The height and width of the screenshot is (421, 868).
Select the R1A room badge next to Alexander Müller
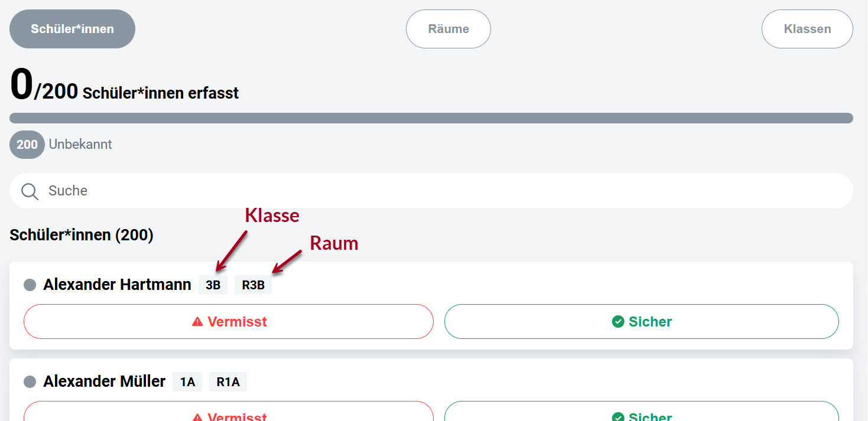228,381
